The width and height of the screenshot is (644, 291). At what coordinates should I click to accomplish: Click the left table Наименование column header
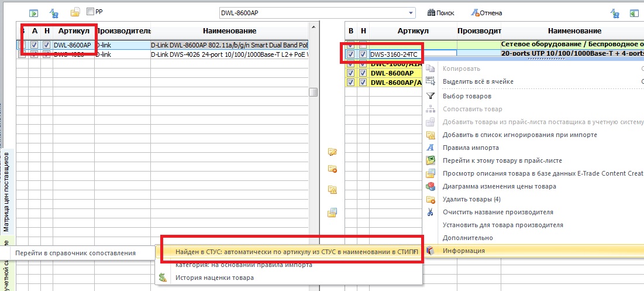pos(229,31)
